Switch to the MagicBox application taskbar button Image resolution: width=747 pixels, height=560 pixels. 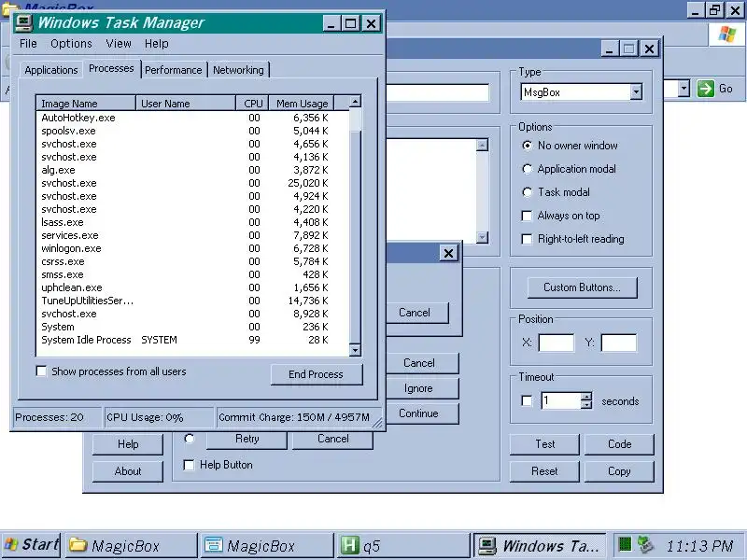pyautogui.click(x=267, y=545)
